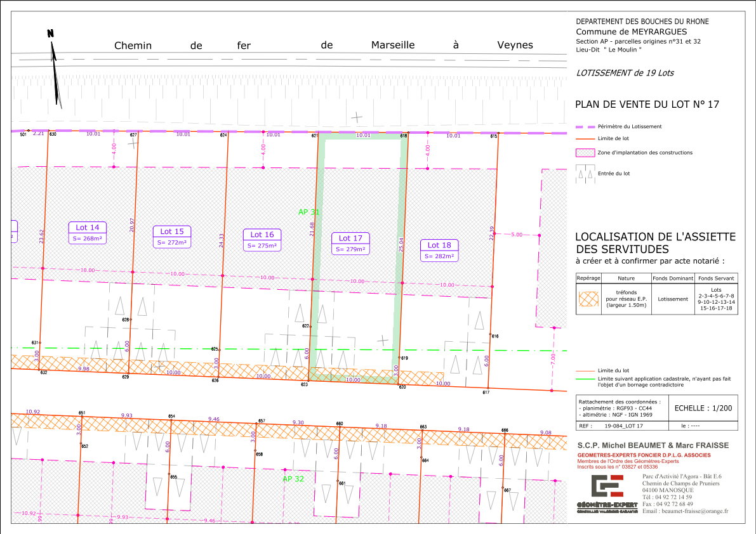Click 'à créer et à confirmer par acte notarié' text
756x534 pixels.
pyautogui.click(x=650, y=261)
